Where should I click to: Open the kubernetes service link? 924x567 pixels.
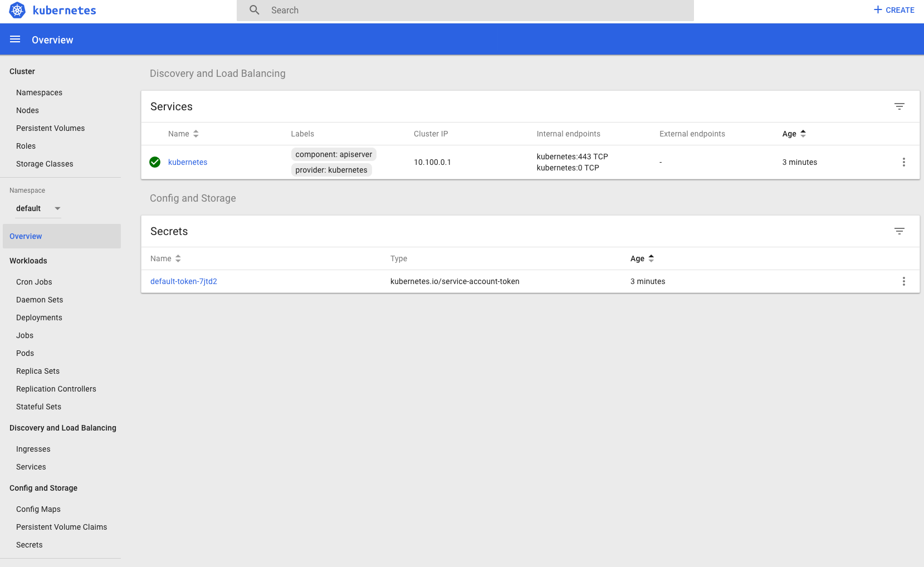[188, 162]
